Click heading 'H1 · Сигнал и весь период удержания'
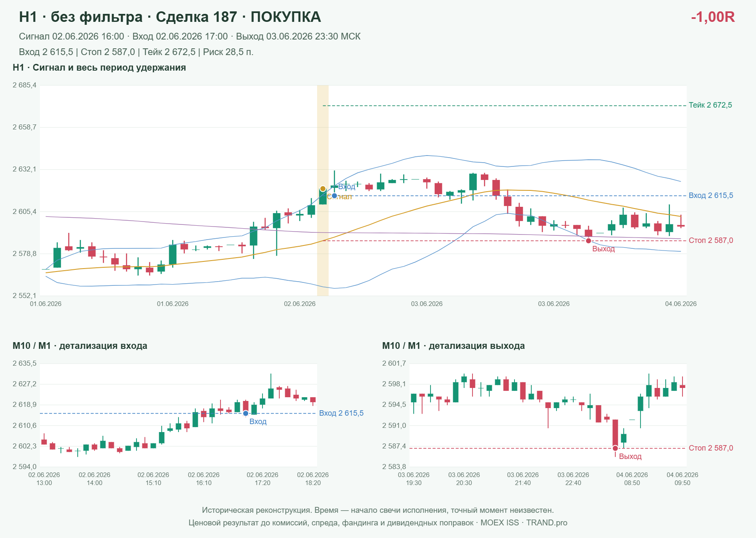Image resolution: width=756 pixels, height=538 pixels. pyautogui.click(x=100, y=68)
